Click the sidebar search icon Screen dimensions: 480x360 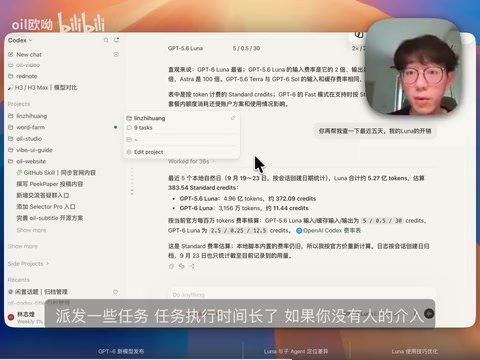106,40
